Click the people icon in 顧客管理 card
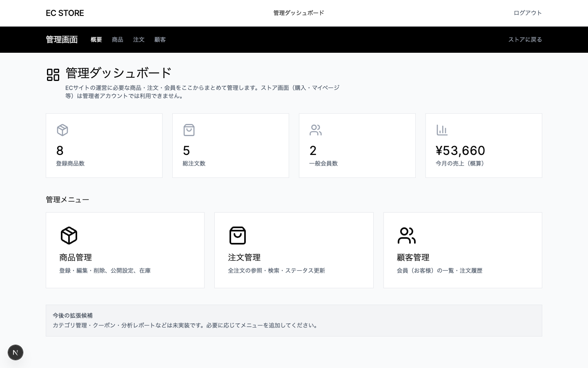This screenshot has width=588, height=368. coord(407,236)
